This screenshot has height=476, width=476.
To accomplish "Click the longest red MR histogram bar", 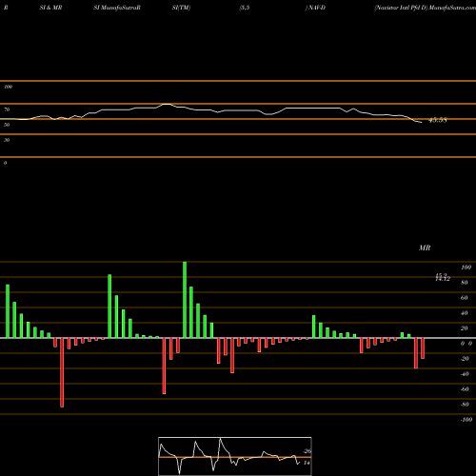I will [62, 372].
